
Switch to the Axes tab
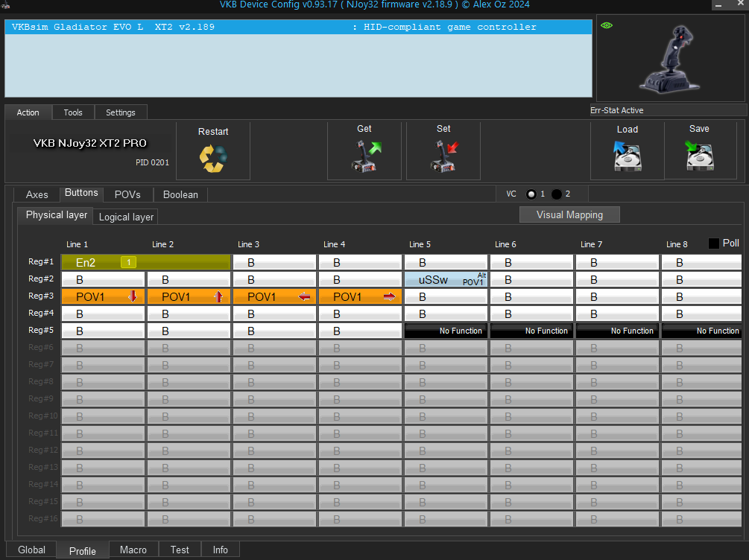pyautogui.click(x=37, y=194)
